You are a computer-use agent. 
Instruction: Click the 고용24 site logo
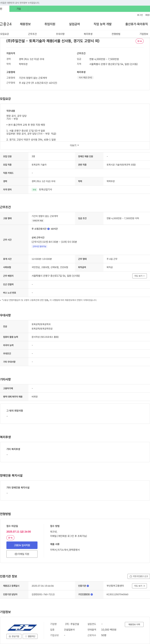click(6, 24)
